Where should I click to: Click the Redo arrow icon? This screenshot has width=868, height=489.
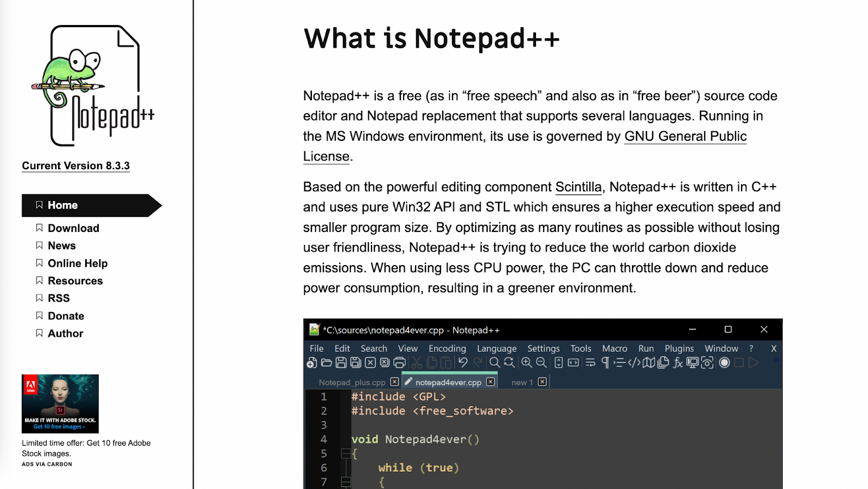(x=477, y=362)
